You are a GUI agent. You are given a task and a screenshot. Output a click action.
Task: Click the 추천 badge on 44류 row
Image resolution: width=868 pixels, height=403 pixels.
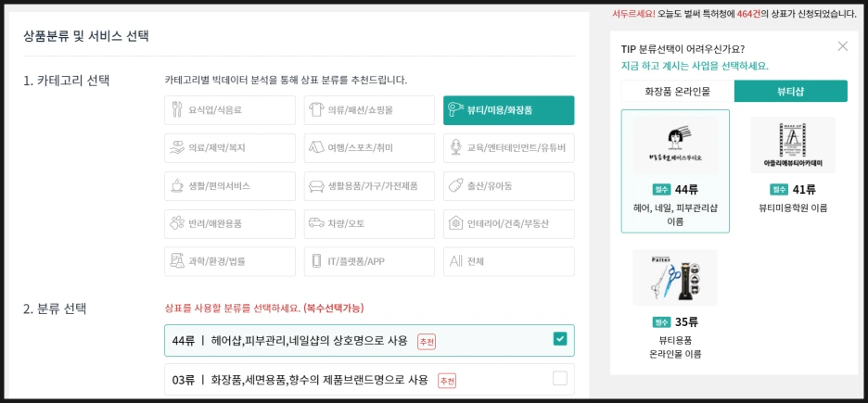(x=427, y=342)
